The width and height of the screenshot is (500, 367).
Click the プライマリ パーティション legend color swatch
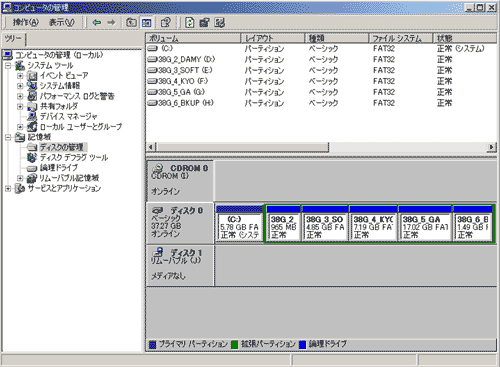pos(152,344)
